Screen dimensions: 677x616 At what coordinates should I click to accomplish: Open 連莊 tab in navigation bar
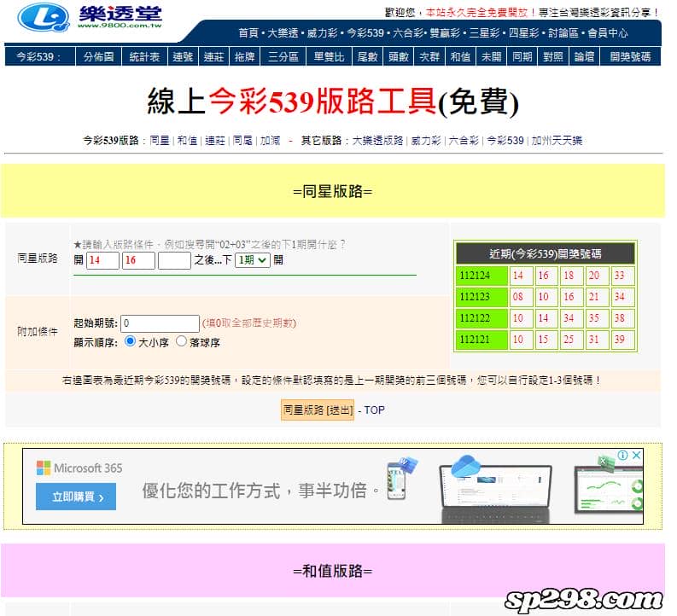point(213,57)
